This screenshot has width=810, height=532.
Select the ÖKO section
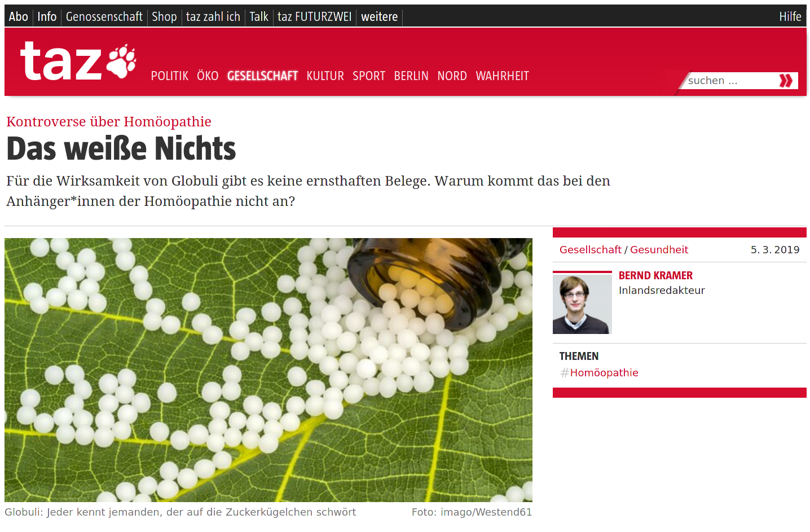click(208, 76)
